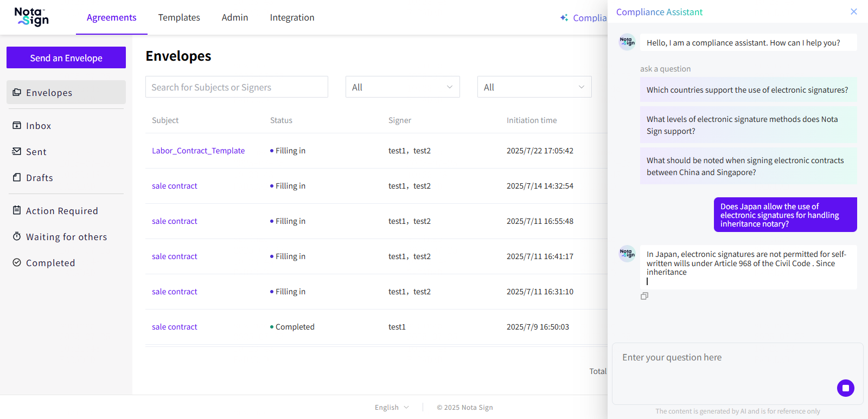Open the Integration tab
The width and height of the screenshot is (868, 419).
pos(292,17)
